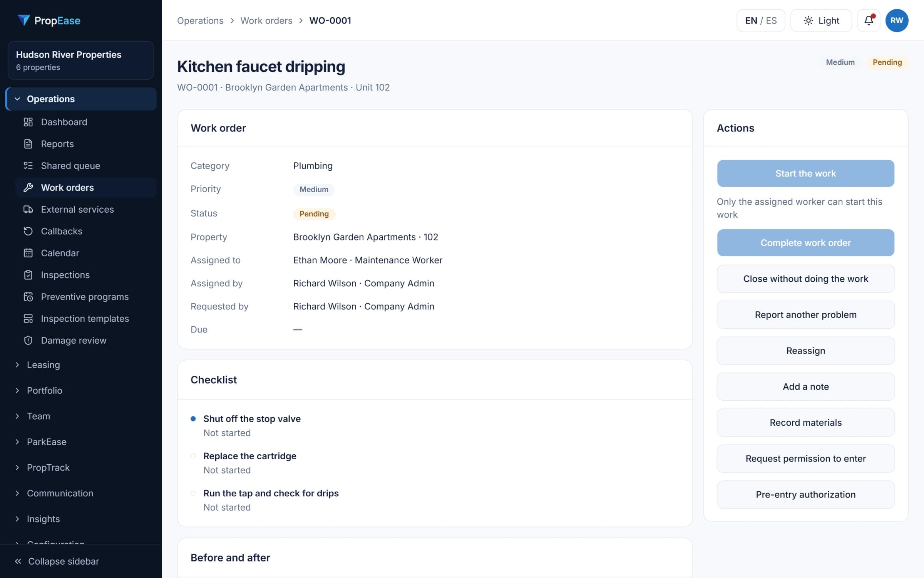Click Add a note button
The width and height of the screenshot is (924, 578).
(805, 386)
